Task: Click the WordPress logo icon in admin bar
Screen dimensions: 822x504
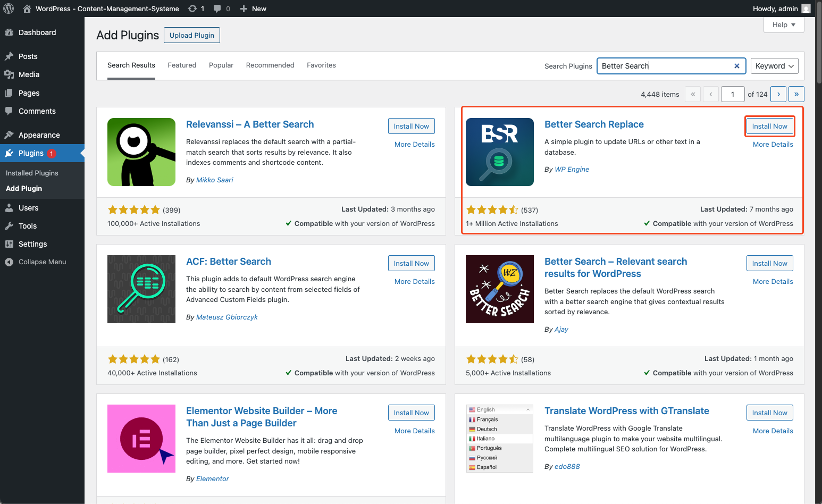Action: tap(9, 9)
